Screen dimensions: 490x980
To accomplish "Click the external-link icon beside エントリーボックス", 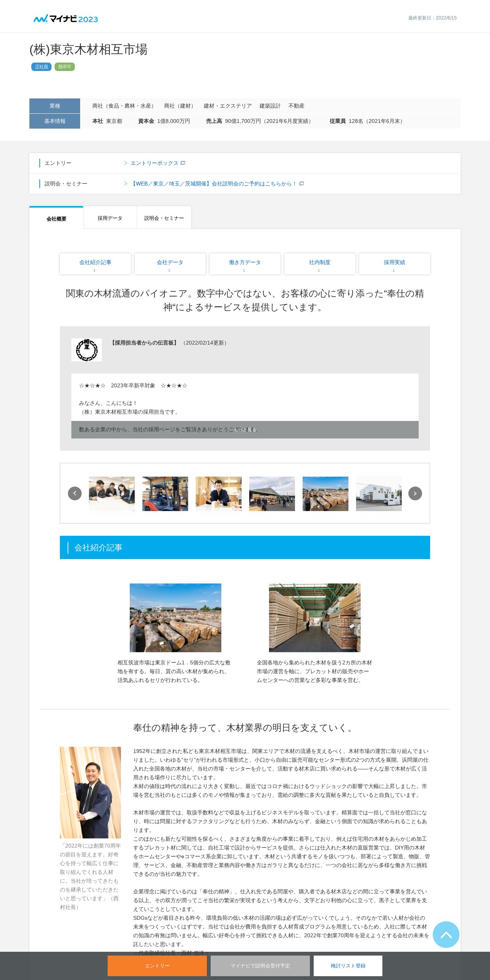I will tap(183, 163).
